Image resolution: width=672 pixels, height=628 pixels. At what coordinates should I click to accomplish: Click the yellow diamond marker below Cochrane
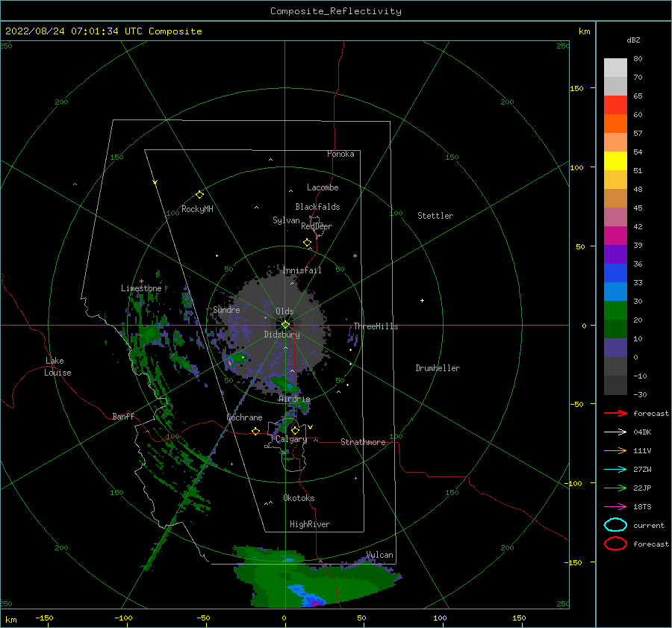(256, 431)
